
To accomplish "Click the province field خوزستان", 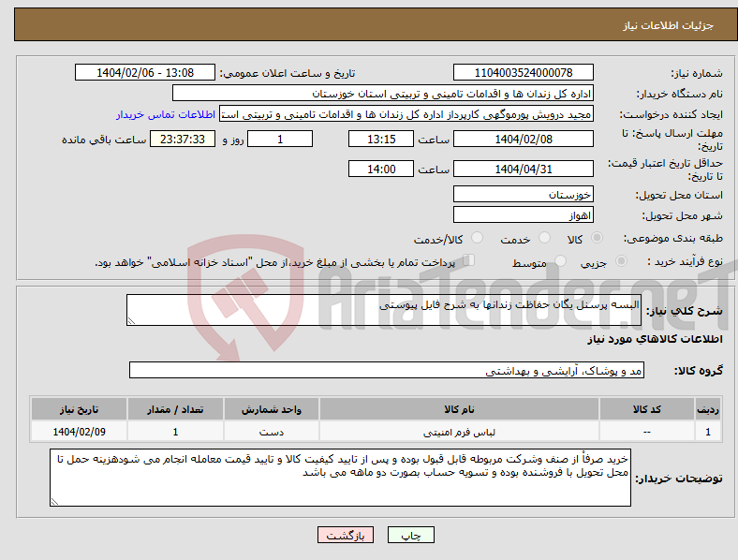I will [x=523, y=195].
